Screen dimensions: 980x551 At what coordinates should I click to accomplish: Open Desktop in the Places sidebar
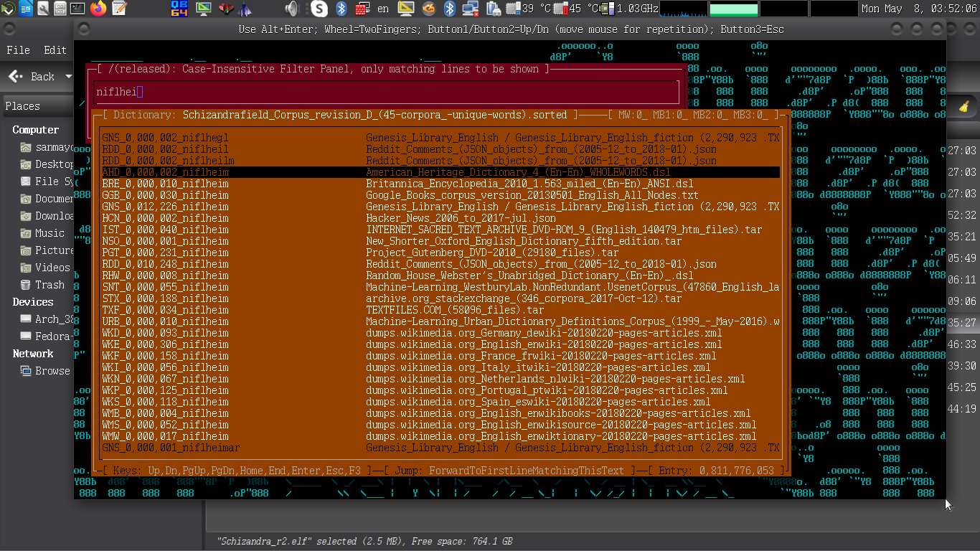(x=47, y=164)
